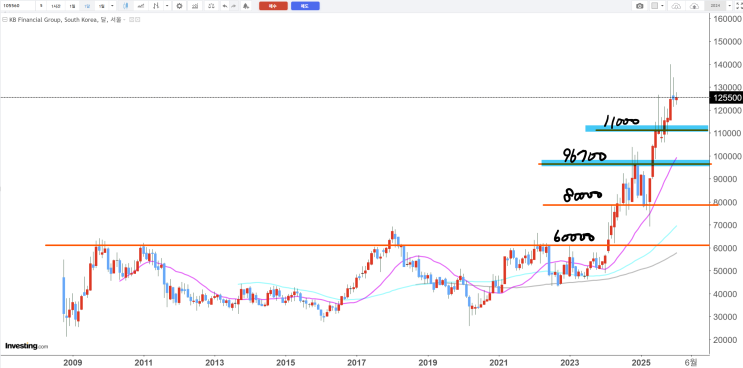Click the red buy button
This screenshot has width=743, height=368.
tap(273, 6)
